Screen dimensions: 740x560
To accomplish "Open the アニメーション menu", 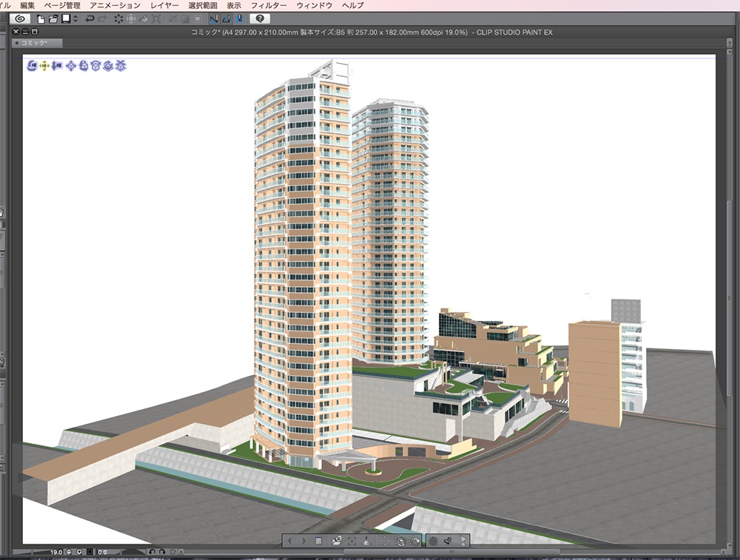I will [115, 5].
